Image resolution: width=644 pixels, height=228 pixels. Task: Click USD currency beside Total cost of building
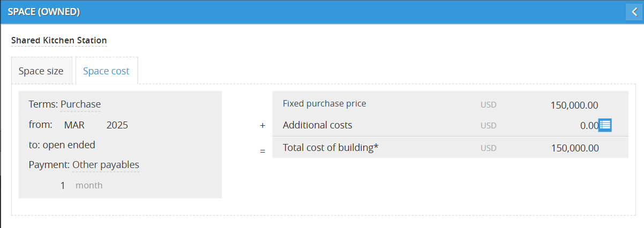[489, 148]
